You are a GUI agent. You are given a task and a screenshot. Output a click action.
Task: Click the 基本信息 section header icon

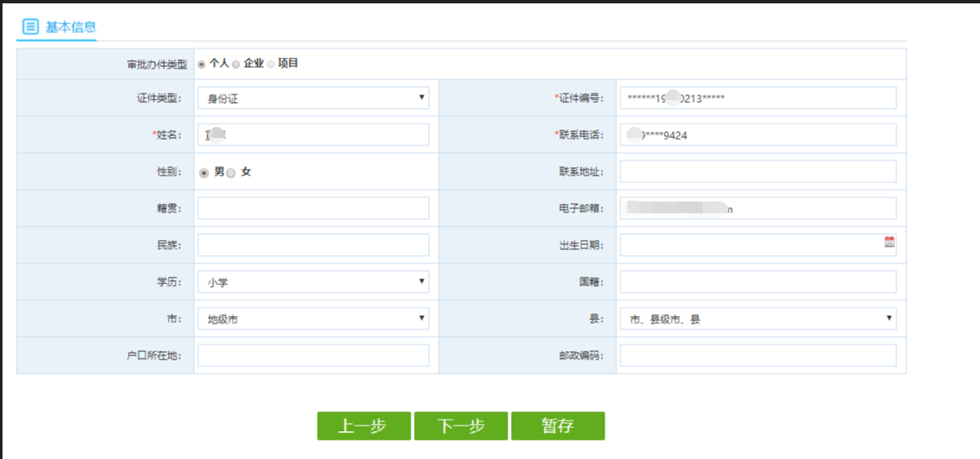[30, 27]
